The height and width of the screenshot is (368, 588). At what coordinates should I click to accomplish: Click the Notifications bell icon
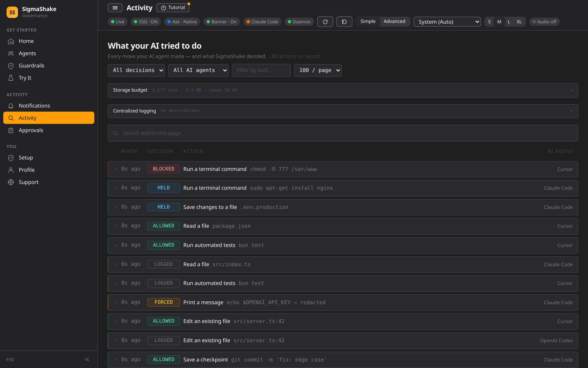coord(11,106)
